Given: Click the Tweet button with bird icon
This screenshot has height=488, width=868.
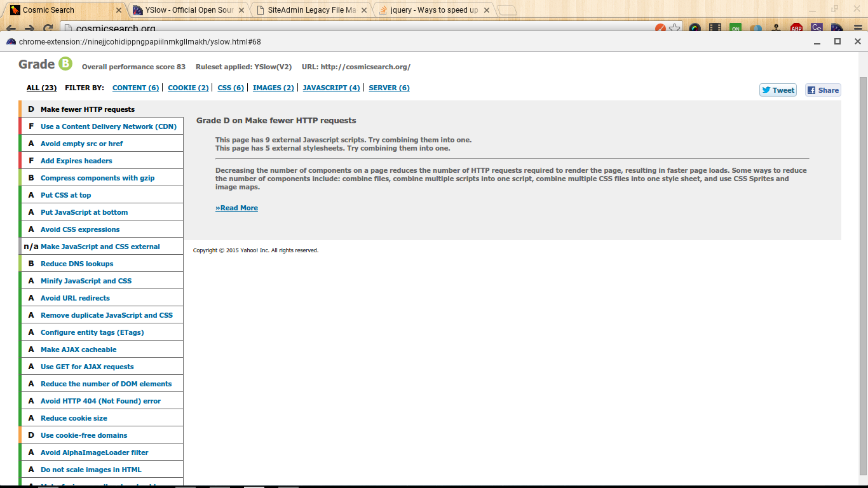Looking at the screenshot, I should click(778, 90).
